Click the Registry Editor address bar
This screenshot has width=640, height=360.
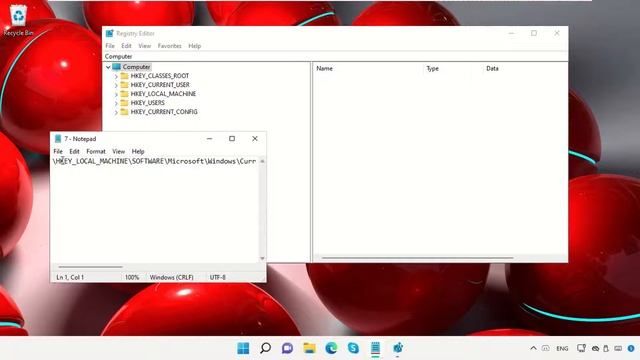tap(335, 56)
